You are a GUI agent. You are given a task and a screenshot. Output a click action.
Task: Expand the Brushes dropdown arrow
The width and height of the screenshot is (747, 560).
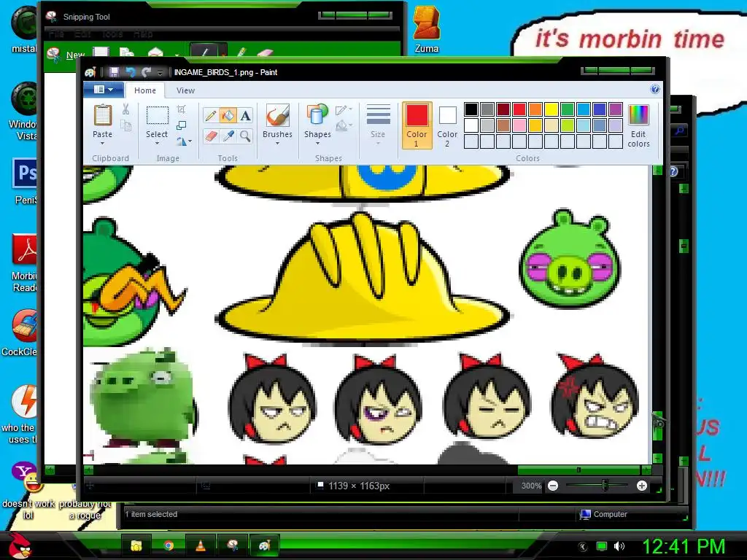point(277,144)
